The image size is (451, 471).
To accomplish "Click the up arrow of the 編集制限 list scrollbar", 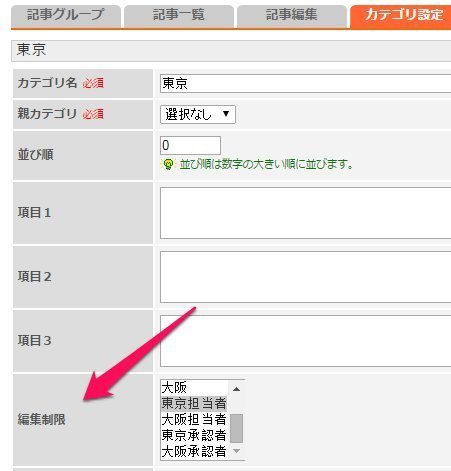I will point(236,389).
